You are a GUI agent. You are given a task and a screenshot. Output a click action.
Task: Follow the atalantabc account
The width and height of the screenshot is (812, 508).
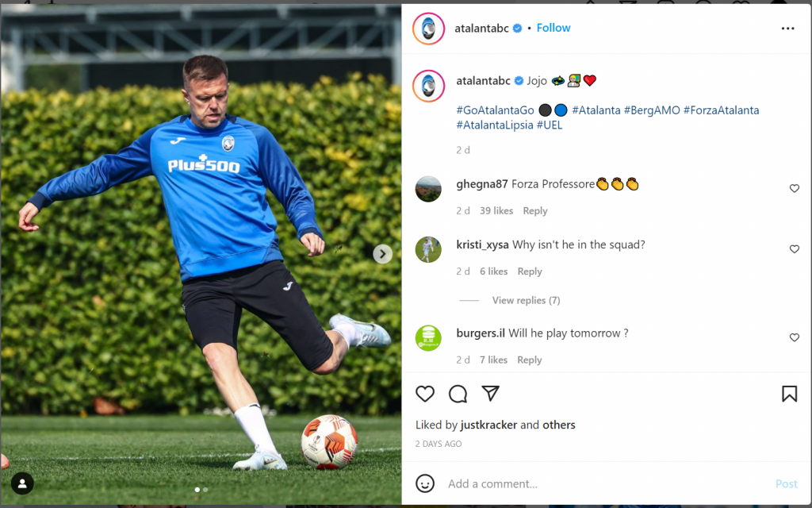point(553,28)
